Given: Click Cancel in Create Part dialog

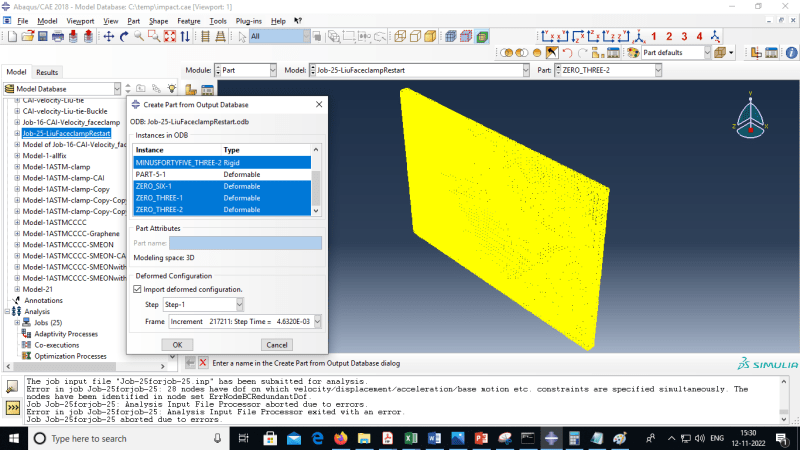Looking at the screenshot, I should (x=277, y=345).
